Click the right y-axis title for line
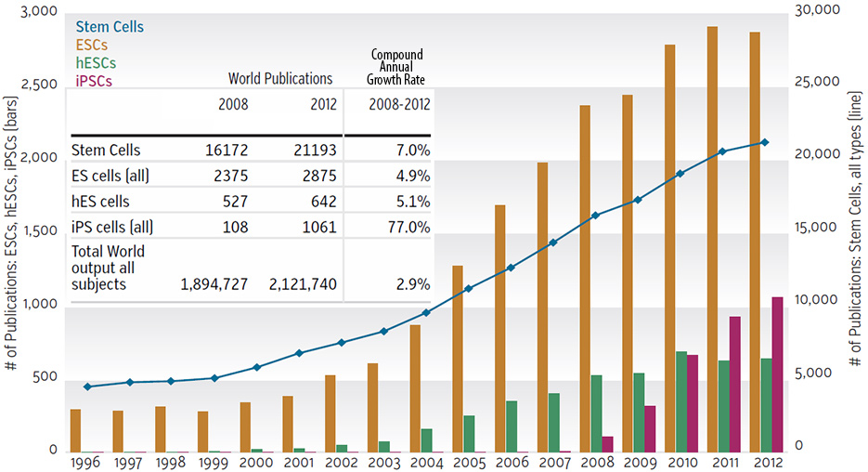The width and height of the screenshot is (868, 472). click(856, 229)
